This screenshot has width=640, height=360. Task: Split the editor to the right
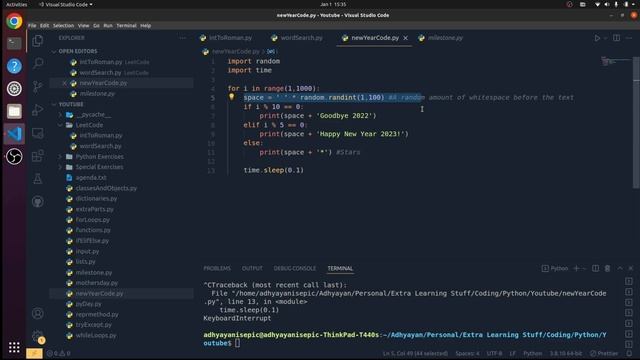point(616,38)
